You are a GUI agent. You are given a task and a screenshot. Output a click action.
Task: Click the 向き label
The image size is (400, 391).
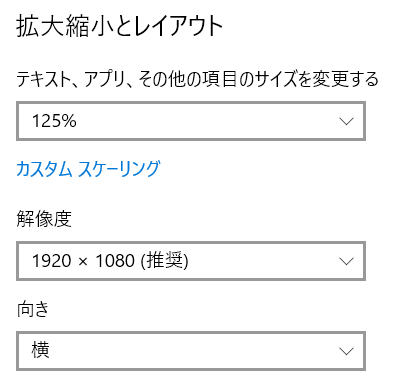click(x=33, y=309)
